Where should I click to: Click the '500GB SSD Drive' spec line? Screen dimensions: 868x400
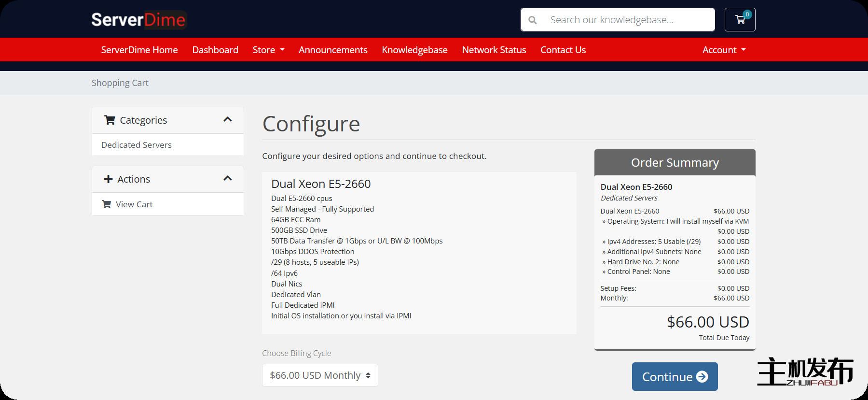point(299,230)
